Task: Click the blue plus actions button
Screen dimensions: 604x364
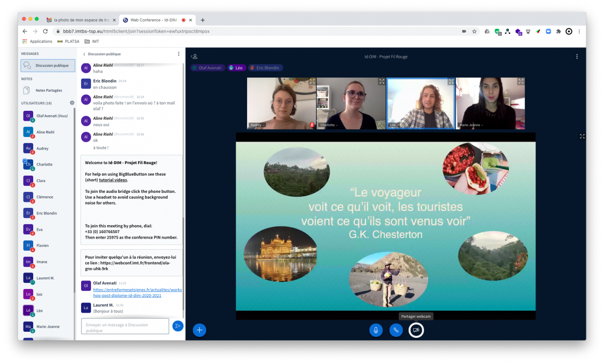Action: pyautogui.click(x=199, y=330)
